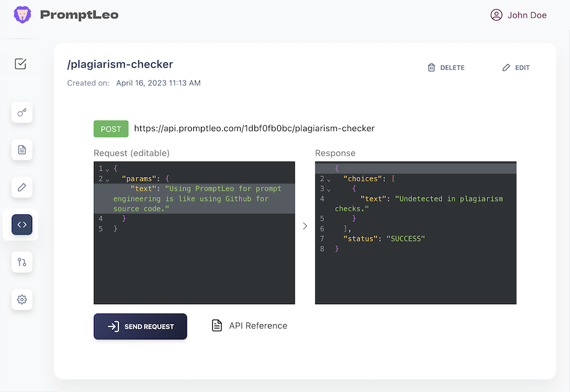Open the checklist icon in the sidebar

click(20, 64)
